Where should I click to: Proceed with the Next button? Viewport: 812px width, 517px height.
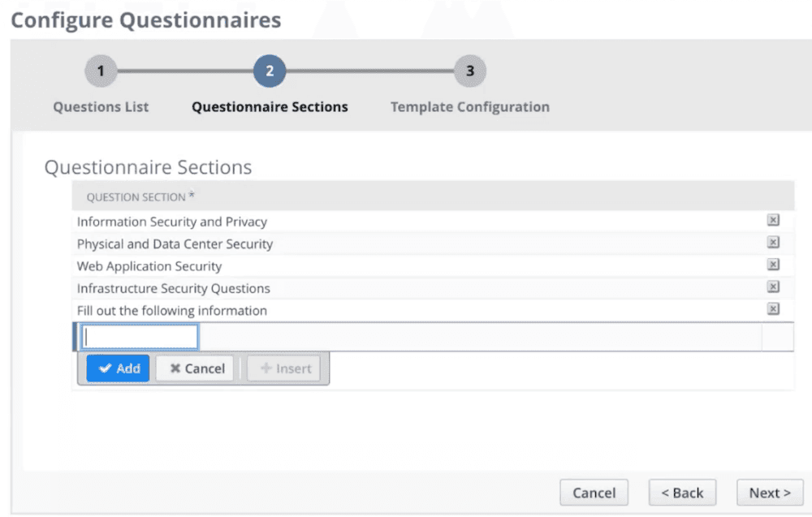pos(769,493)
